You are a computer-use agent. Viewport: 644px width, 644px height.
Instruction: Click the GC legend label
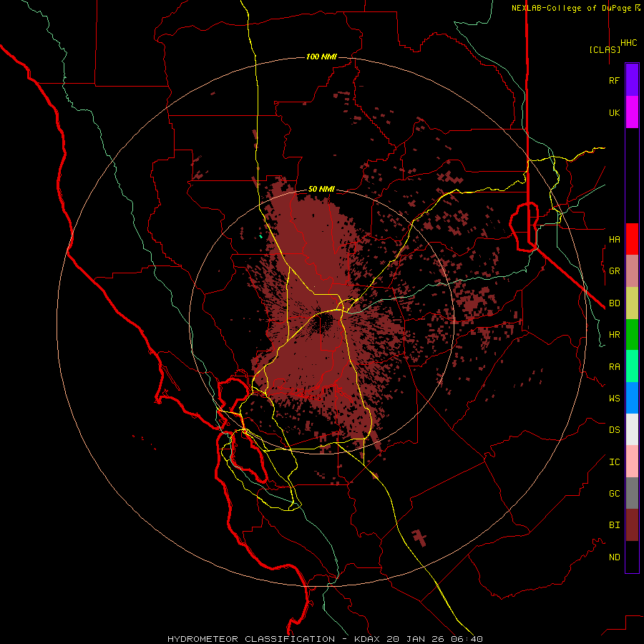coord(614,493)
